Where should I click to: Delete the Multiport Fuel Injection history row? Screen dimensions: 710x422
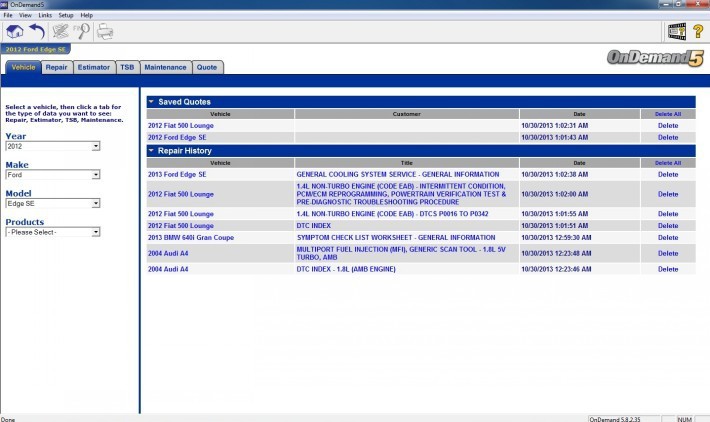668,253
